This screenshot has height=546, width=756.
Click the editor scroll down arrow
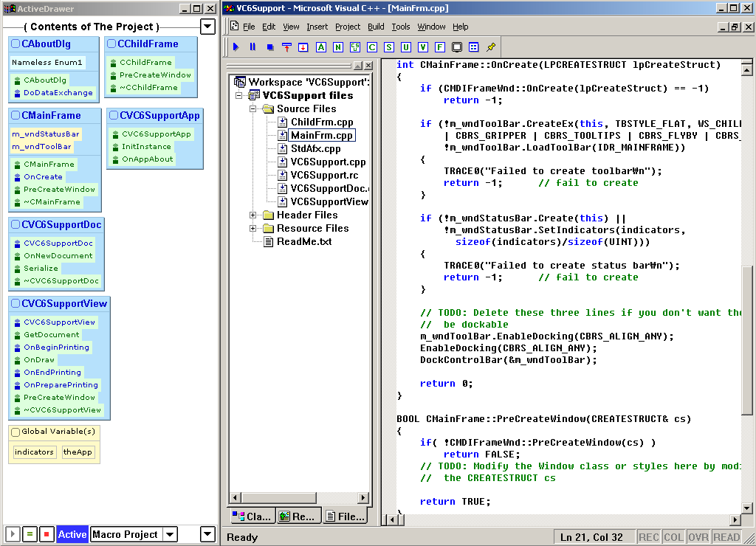point(746,508)
